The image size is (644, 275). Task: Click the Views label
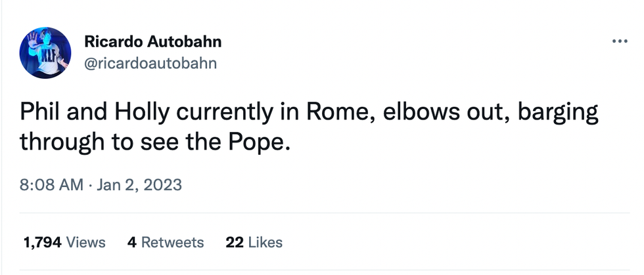(x=86, y=242)
